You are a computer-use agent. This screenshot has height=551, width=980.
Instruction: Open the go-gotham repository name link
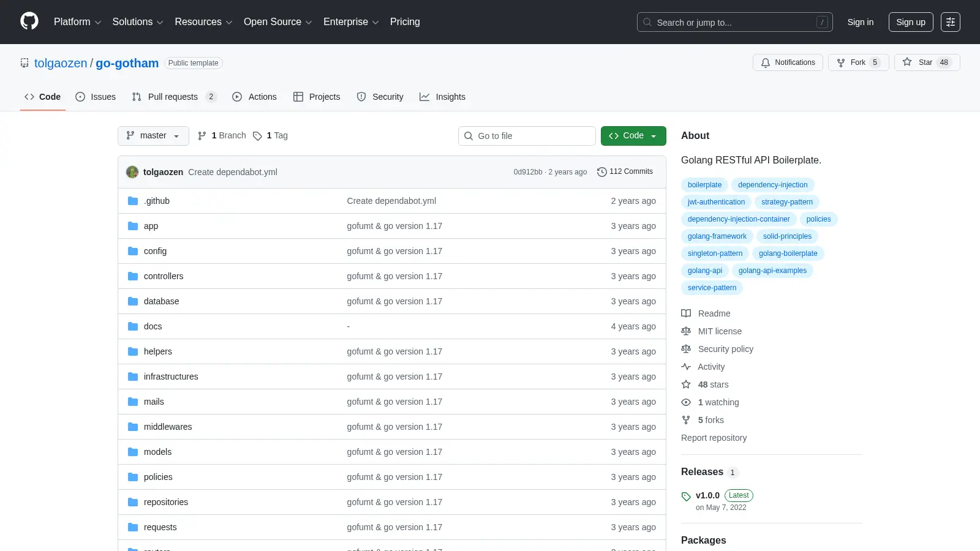point(127,63)
